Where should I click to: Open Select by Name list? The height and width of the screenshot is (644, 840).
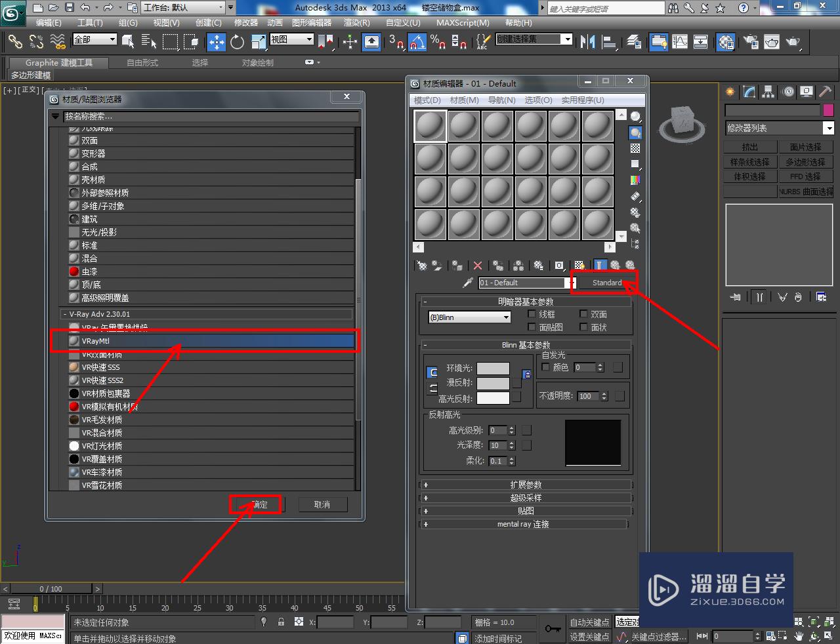click(x=149, y=42)
